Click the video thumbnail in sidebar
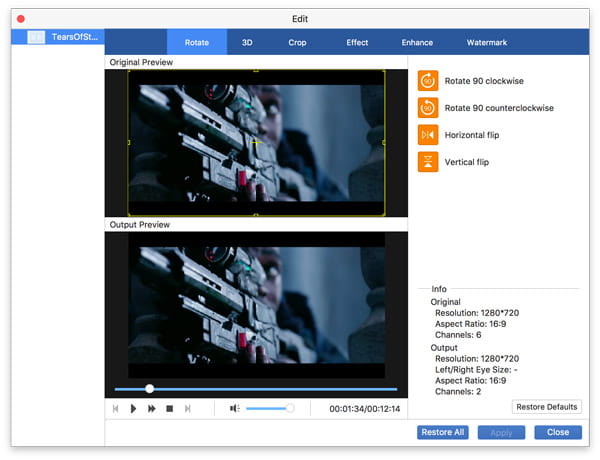The image size is (600, 460). (36, 37)
